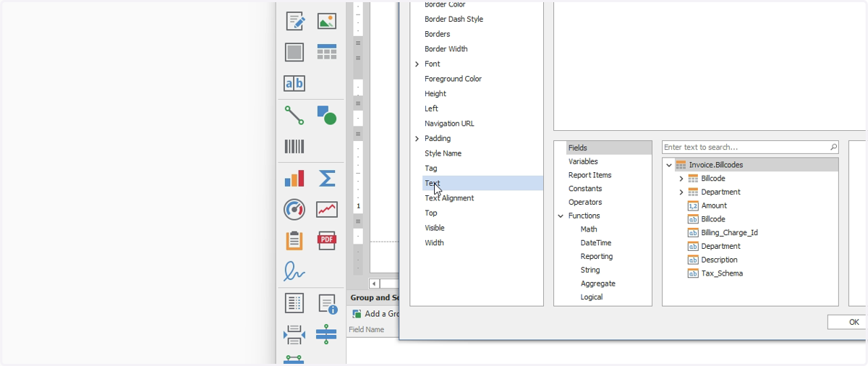
Task: Collapse the Invoice.Billcodes node
Action: (669, 165)
